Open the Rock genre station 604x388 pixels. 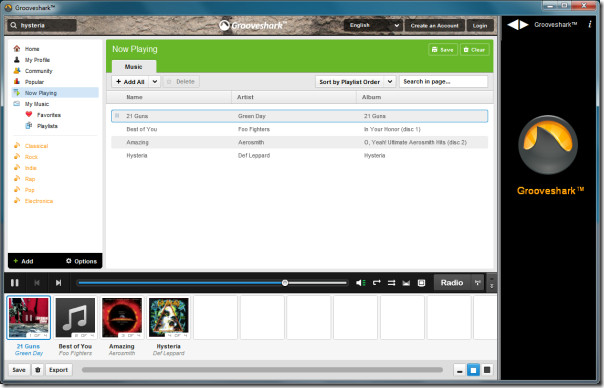point(31,157)
